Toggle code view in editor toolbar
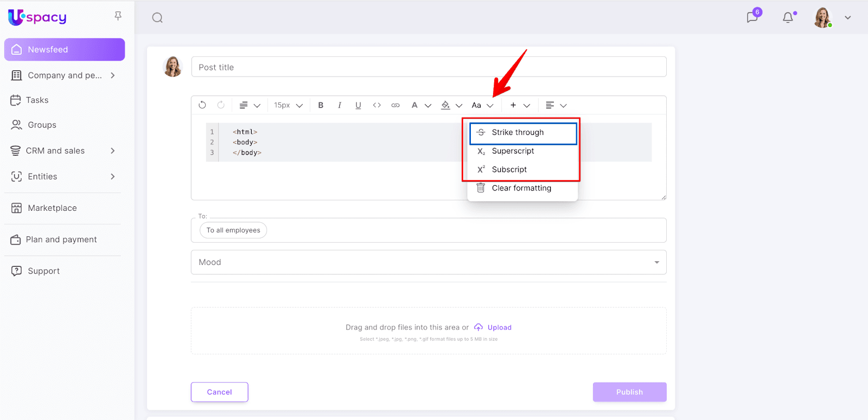This screenshot has width=868, height=420. click(x=376, y=105)
